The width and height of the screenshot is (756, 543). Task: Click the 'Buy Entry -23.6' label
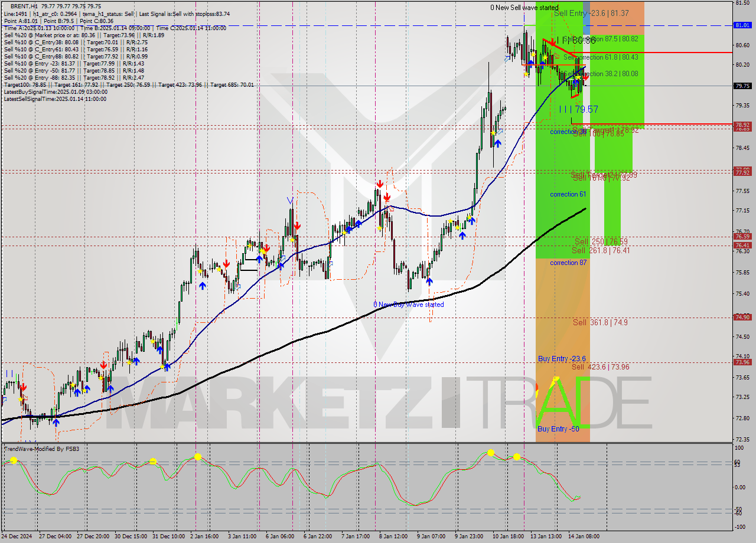point(562,359)
